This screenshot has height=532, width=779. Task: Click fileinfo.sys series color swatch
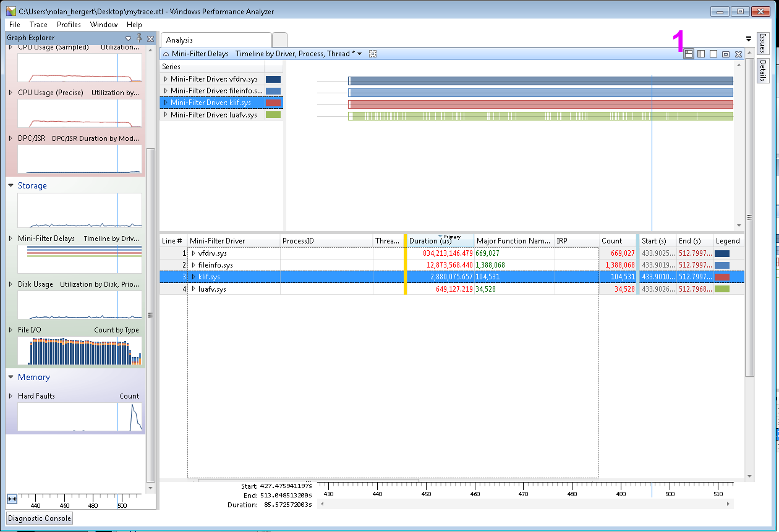click(273, 91)
